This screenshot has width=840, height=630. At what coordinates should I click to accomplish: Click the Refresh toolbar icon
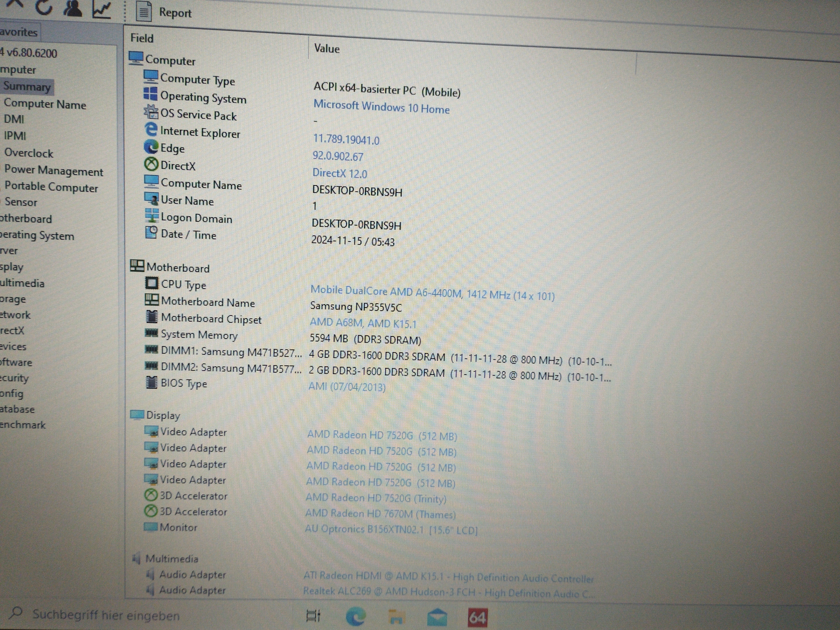click(x=44, y=7)
